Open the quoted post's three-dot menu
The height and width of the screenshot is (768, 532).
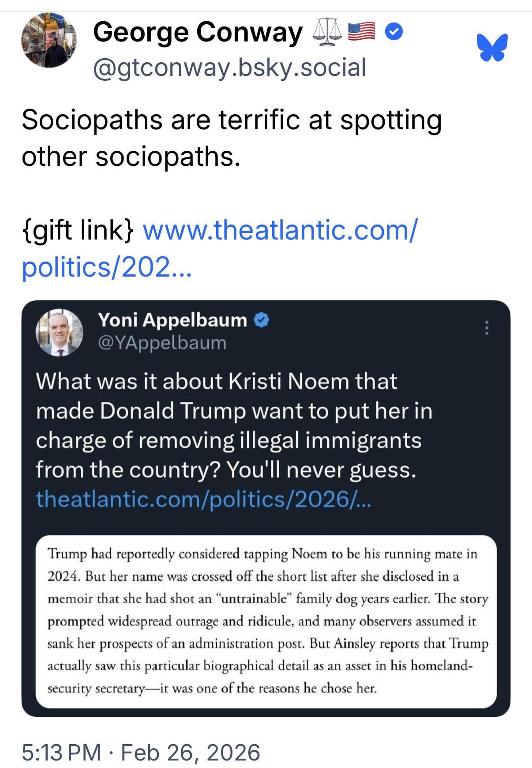click(487, 328)
